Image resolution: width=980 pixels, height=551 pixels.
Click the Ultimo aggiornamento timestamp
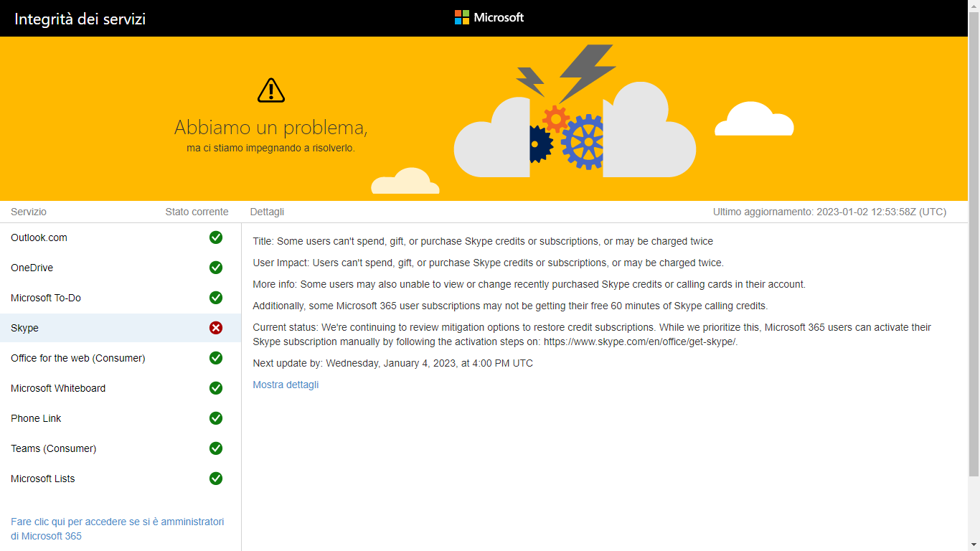point(829,212)
